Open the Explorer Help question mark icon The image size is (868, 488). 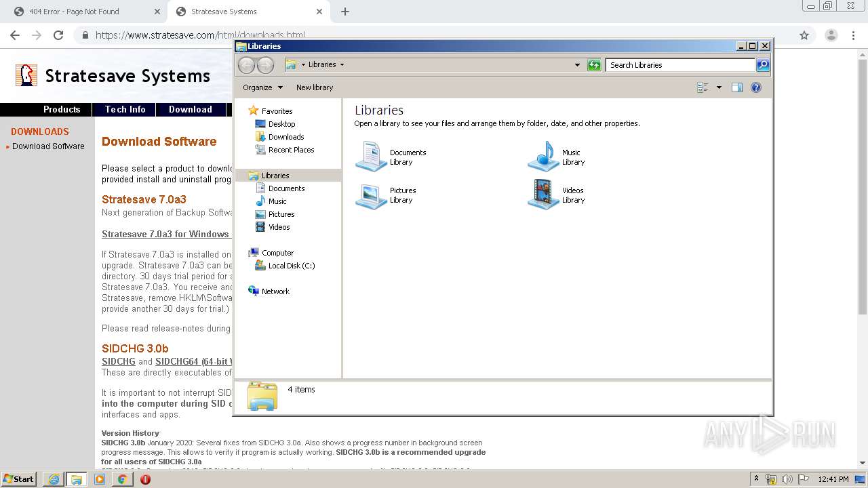tap(756, 87)
